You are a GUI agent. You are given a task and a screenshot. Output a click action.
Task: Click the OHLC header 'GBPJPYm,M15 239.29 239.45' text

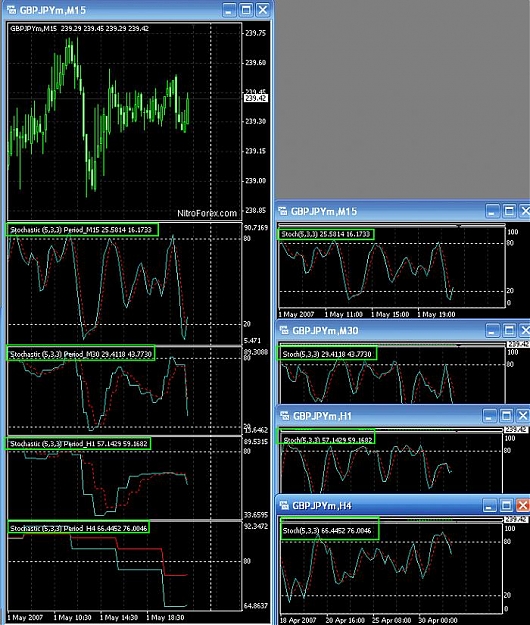point(57,28)
